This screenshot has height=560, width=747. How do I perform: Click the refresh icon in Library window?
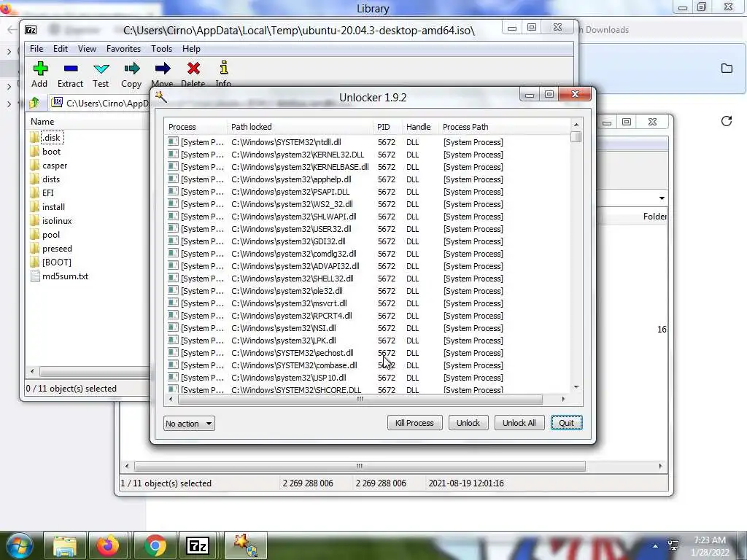pyautogui.click(x=726, y=121)
